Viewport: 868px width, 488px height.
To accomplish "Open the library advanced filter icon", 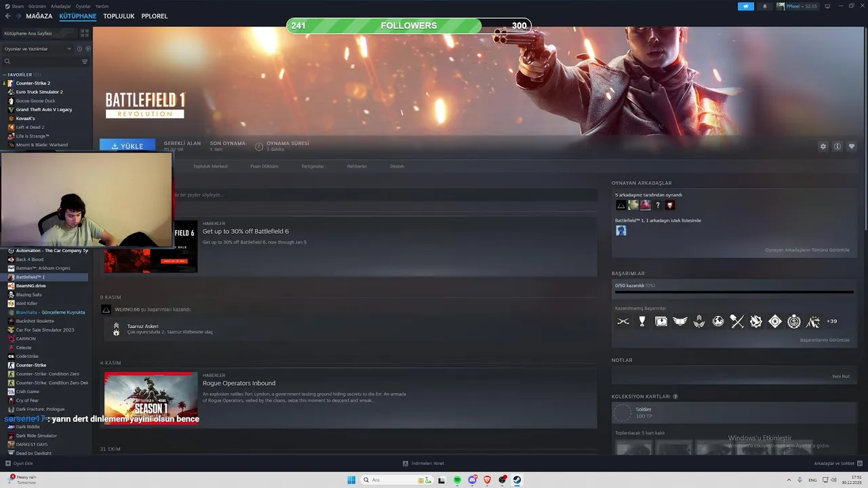I will [x=85, y=62].
